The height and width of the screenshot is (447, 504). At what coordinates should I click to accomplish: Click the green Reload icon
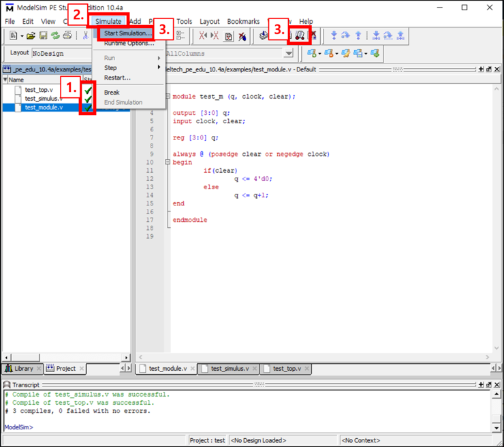55,35
